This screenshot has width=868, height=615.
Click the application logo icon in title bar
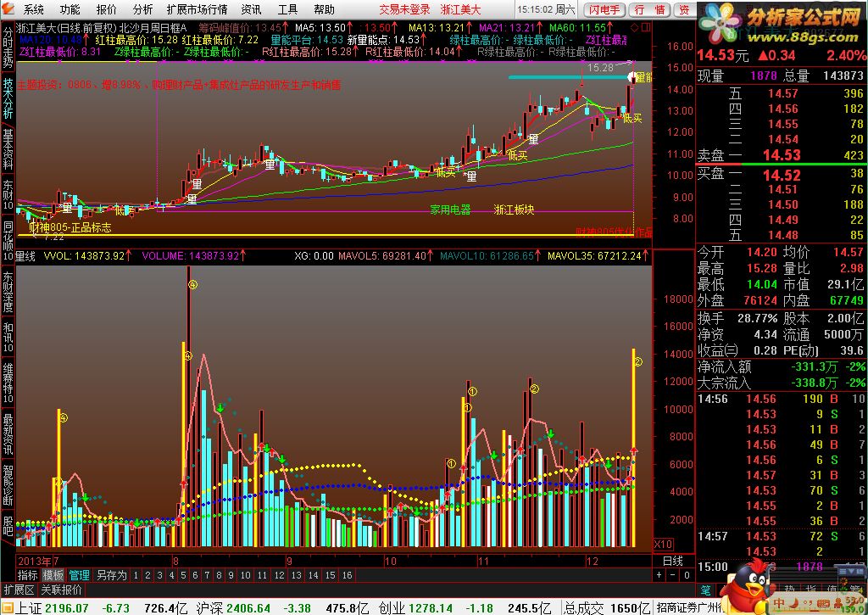[7, 8]
